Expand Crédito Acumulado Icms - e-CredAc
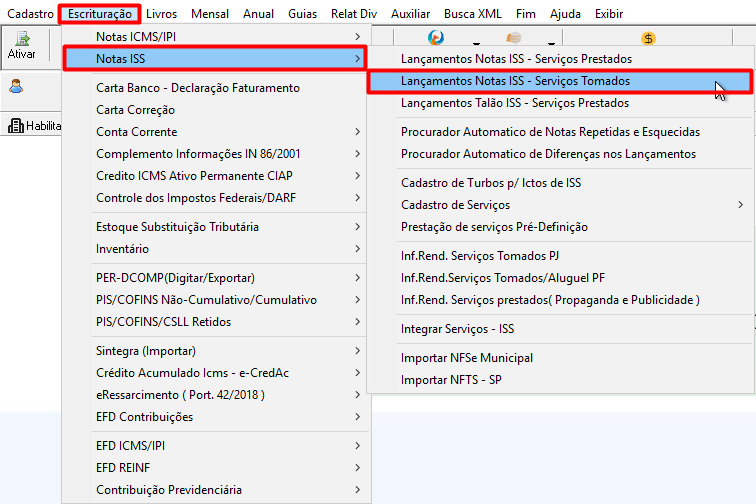Viewport: 756px width, 504px height. tap(216, 373)
